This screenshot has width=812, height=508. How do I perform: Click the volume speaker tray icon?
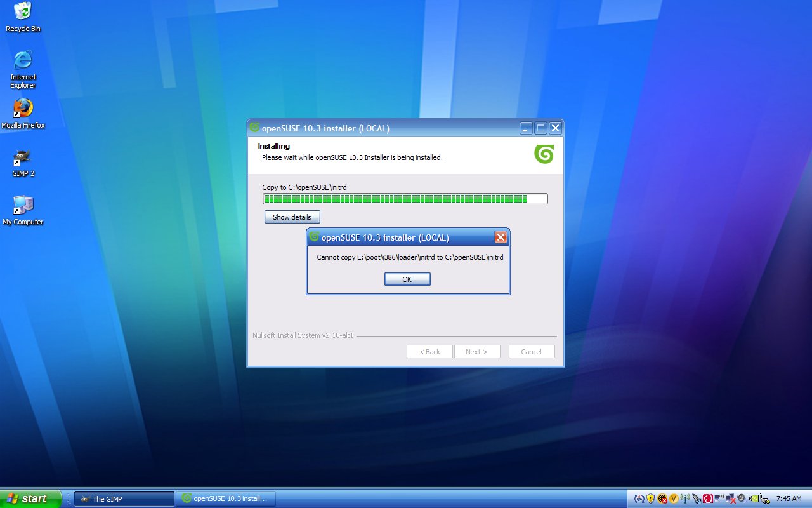(x=742, y=498)
